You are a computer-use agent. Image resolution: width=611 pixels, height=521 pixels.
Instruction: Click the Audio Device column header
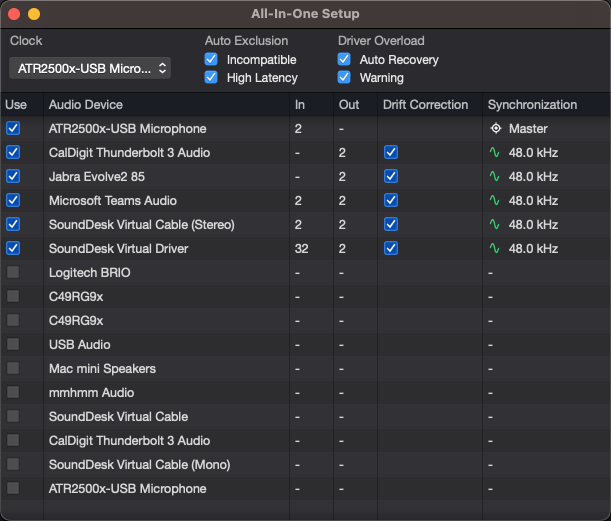[x=86, y=105]
